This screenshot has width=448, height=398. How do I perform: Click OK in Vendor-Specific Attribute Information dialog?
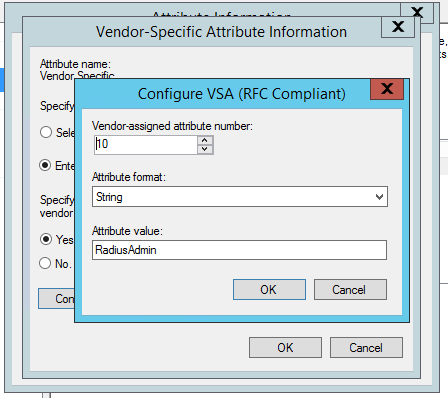coord(285,348)
